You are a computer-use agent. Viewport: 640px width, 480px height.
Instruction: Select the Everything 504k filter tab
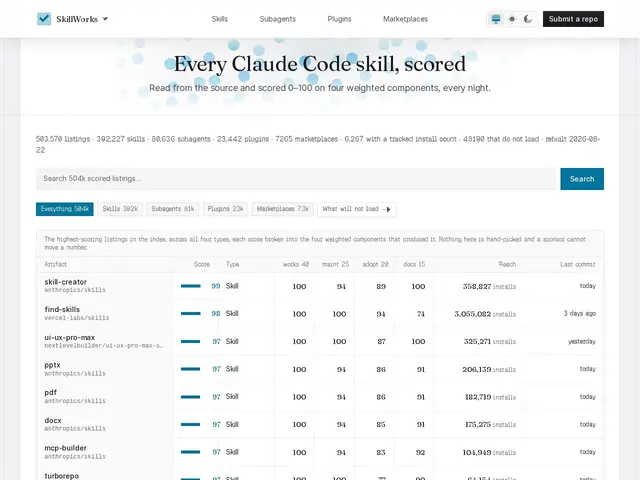tap(64, 209)
